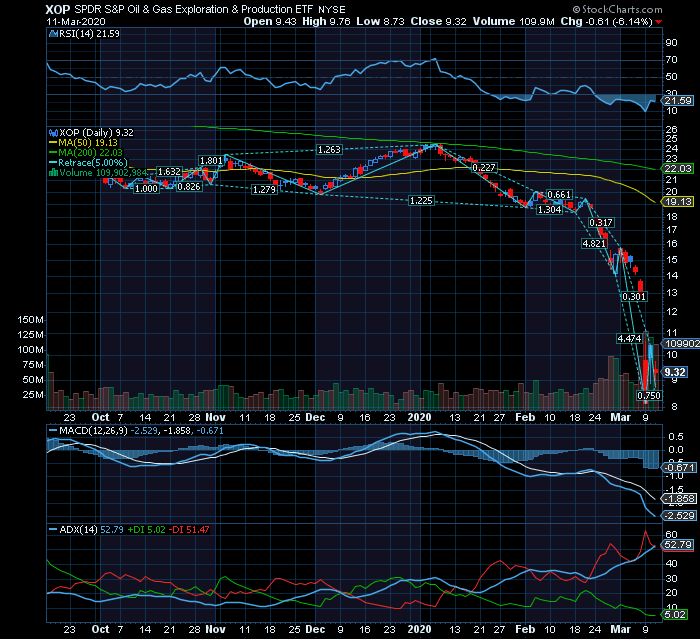Click the ADX(14) 52.79 legend label
This screenshot has width=700, height=639.
pyautogui.click(x=87, y=530)
